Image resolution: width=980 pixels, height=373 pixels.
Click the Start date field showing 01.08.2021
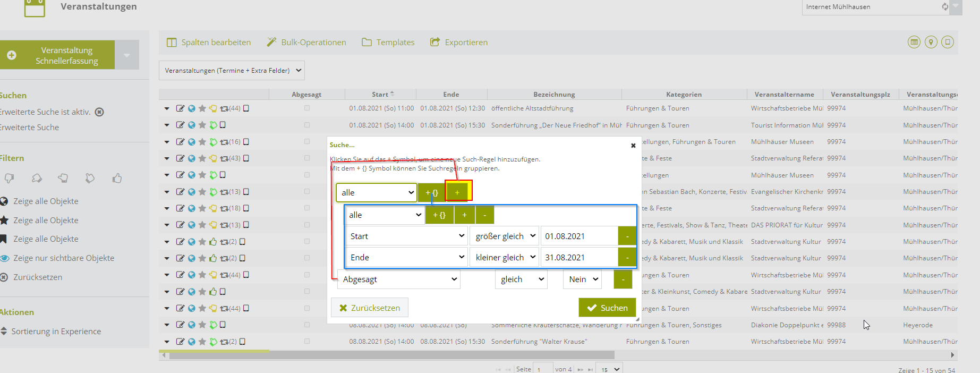pyautogui.click(x=579, y=236)
